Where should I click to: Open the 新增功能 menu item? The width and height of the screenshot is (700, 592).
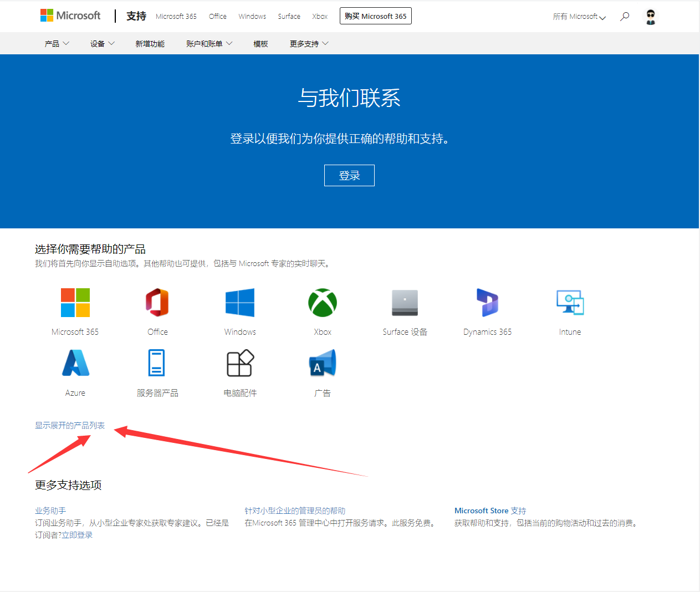coord(150,43)
